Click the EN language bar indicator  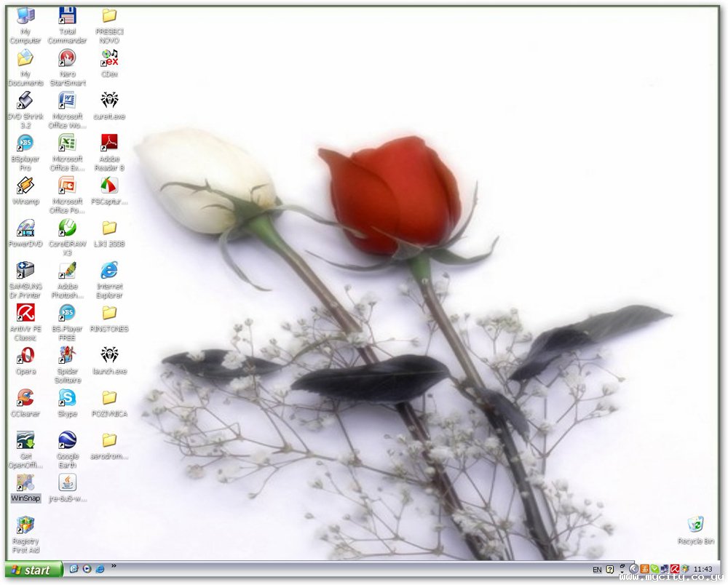[x=597, y=570]
